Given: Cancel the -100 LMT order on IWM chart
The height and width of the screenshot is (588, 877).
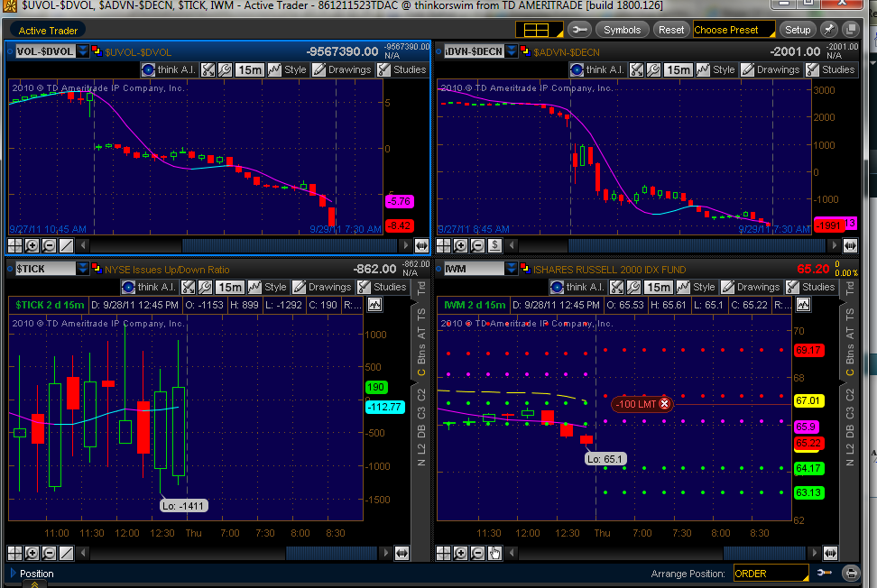Looking at the screenshot, I should (x=664, y=403).
